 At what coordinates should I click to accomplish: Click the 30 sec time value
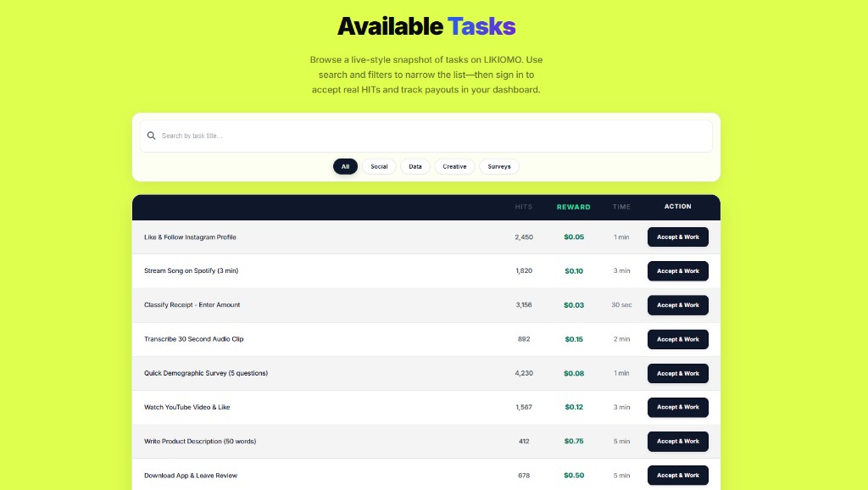(621, 305)
